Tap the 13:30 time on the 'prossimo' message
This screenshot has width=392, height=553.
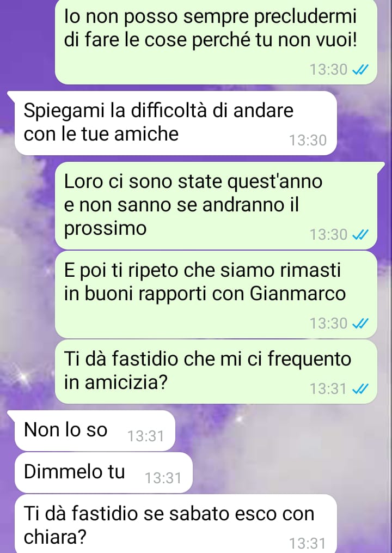coord(328,234)
